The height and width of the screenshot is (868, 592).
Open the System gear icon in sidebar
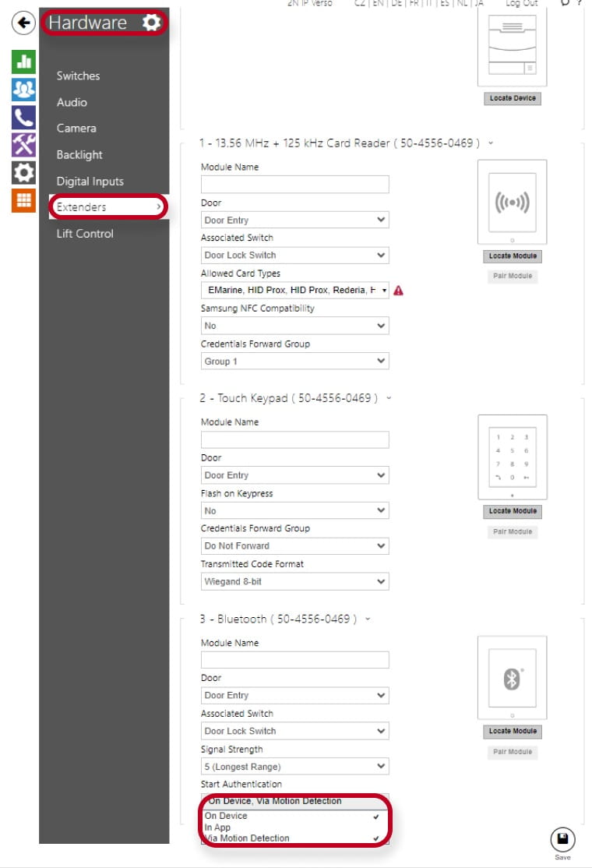point(24,173)
